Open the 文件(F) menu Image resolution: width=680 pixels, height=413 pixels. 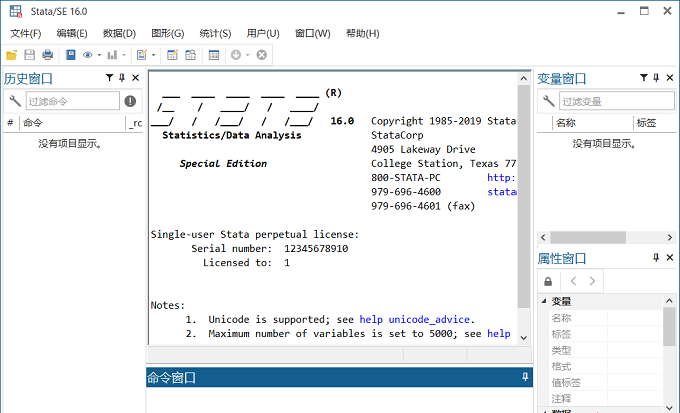[26, 33]
